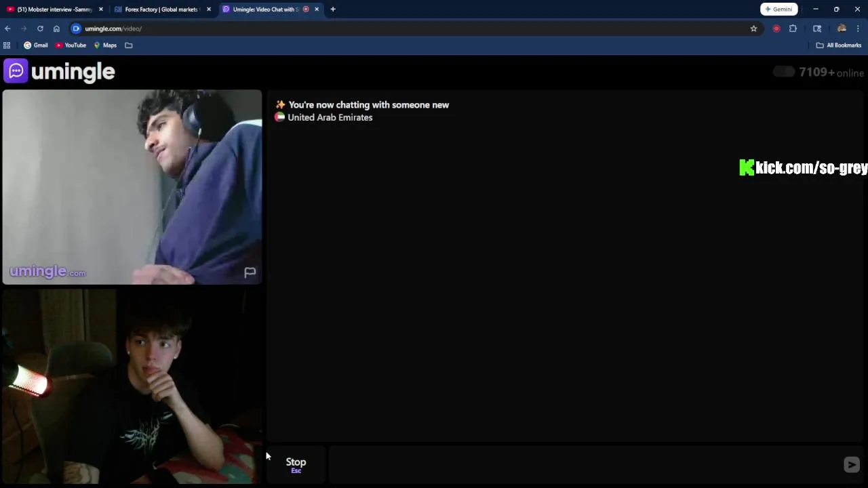Open the Maps bookmark
This screenshot has width=868, height=488.
click(x=105, y=45)
